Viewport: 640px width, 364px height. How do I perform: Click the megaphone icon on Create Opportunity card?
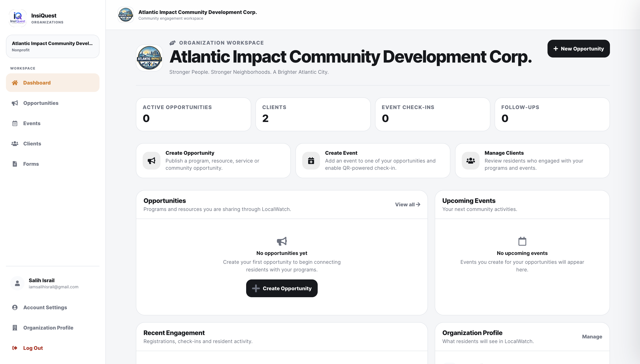pos(151,160)
